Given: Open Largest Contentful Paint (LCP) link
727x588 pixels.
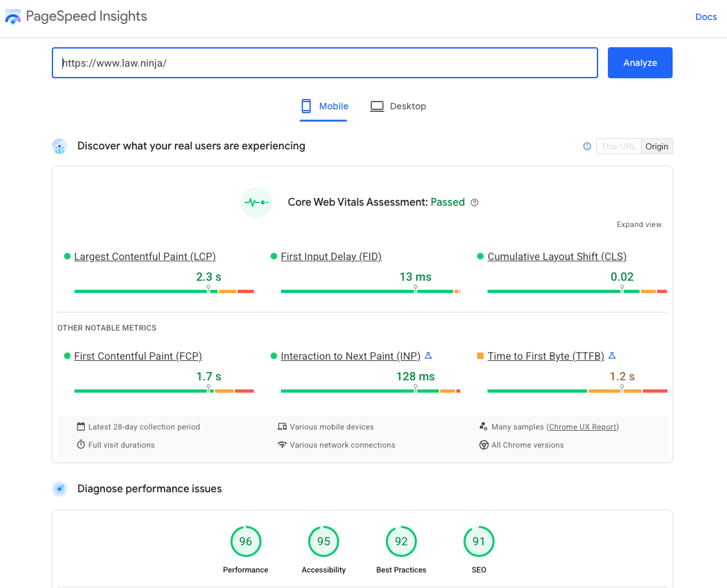Looking at the screenshot, I should [144, 257].
